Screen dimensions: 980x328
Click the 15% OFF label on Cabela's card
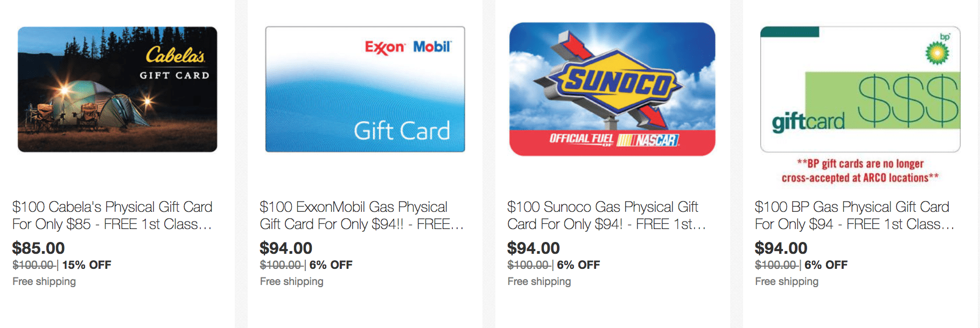[x=87, y=265]
